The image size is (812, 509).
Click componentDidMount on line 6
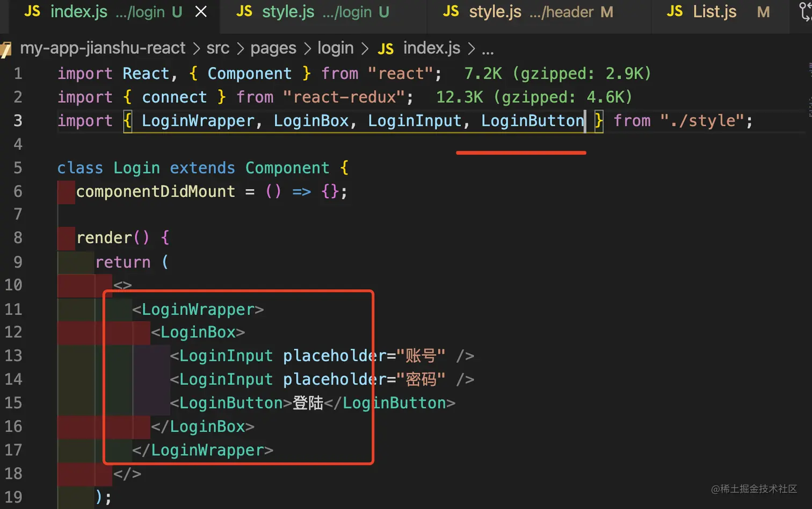156,191
